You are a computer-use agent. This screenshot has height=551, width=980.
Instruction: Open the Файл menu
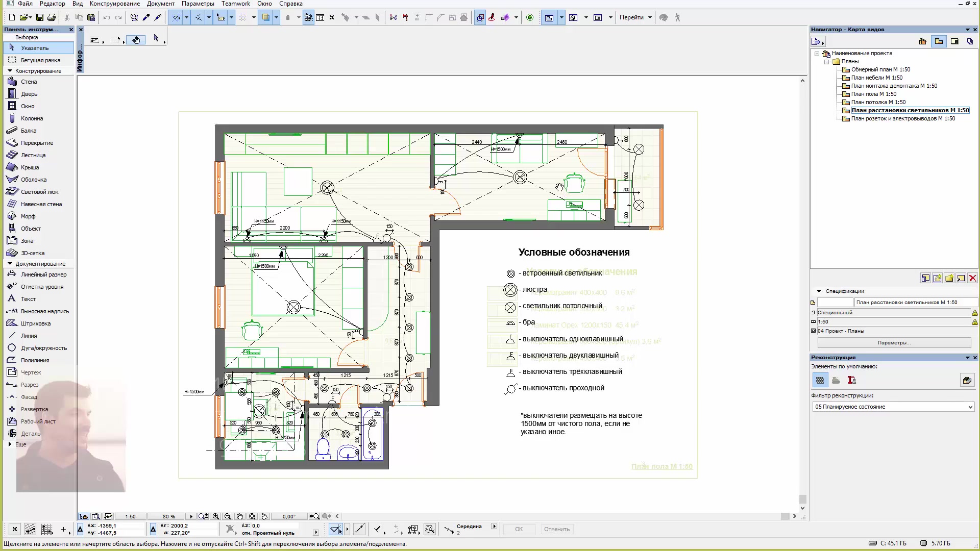[x=25, y=4]
